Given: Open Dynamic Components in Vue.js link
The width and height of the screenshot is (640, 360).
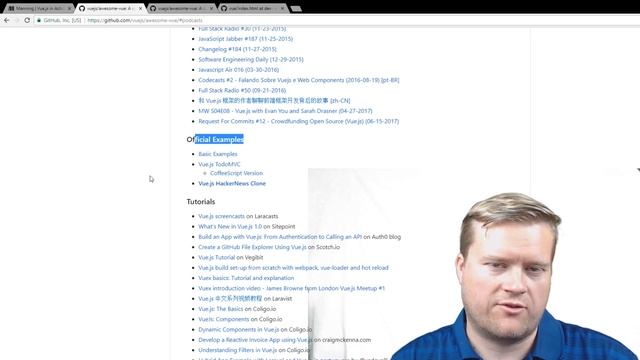Looking at the screenshot, I should point(238,329).
